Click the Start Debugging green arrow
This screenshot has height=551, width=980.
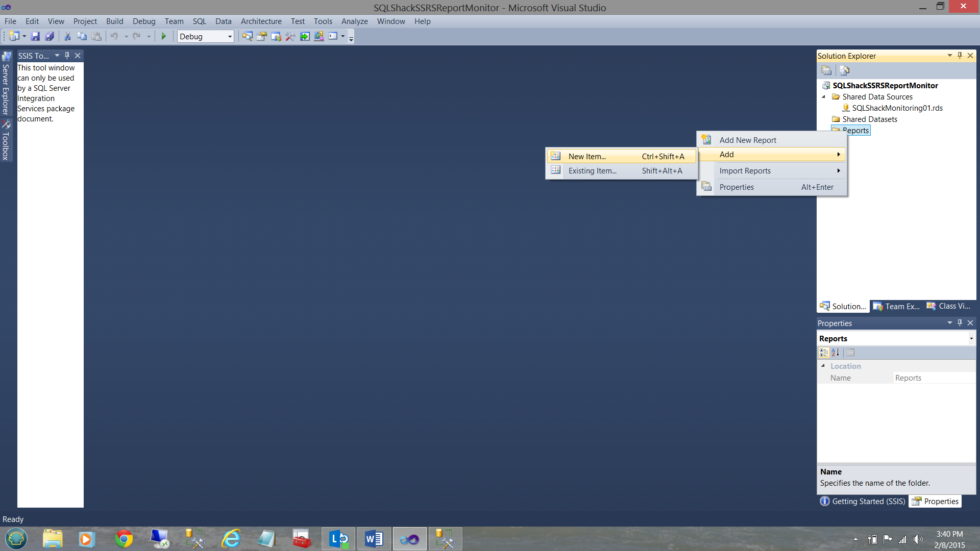click(164, 36)
